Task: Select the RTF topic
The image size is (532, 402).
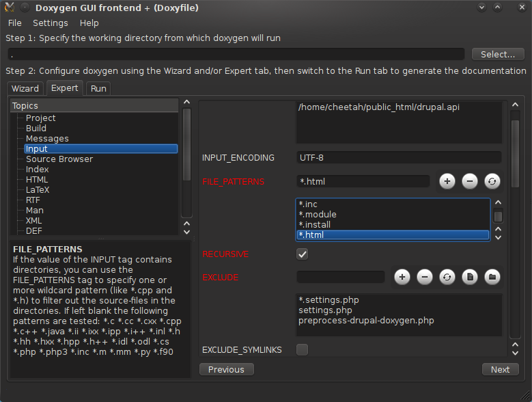Action: pyautogui.click(x=33, y=200)
